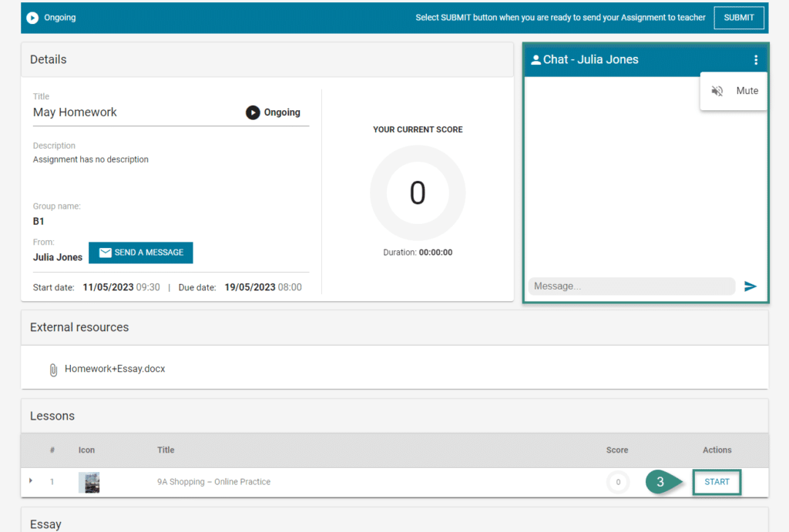The height and width of the screenshot is (532, 789).
Task: Click the Ongoing status icon beside title
Action: pos(253,112)
